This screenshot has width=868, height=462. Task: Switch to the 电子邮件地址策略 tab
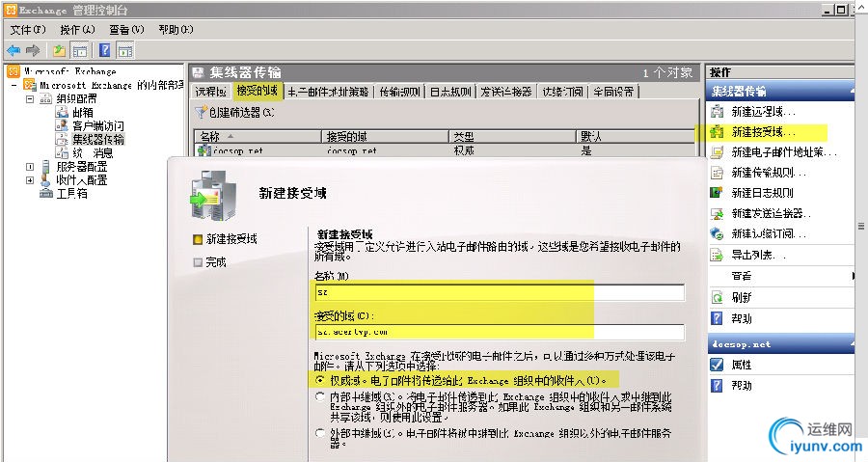pos(328,92)
